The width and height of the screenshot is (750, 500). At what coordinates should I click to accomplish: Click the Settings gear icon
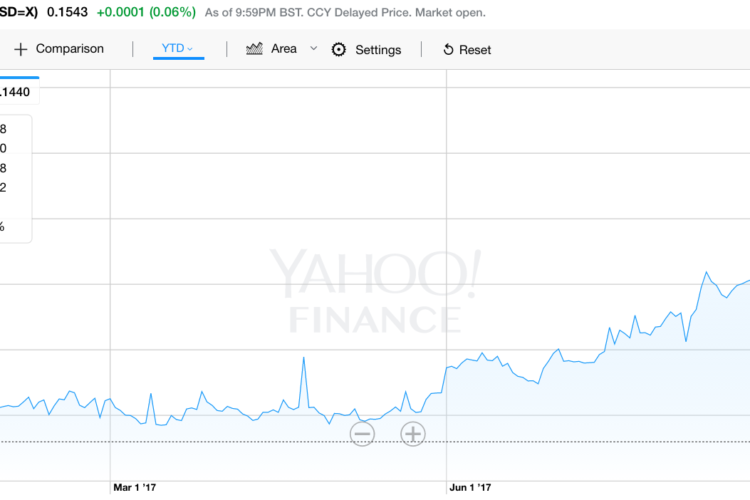[x=339, y=49]
